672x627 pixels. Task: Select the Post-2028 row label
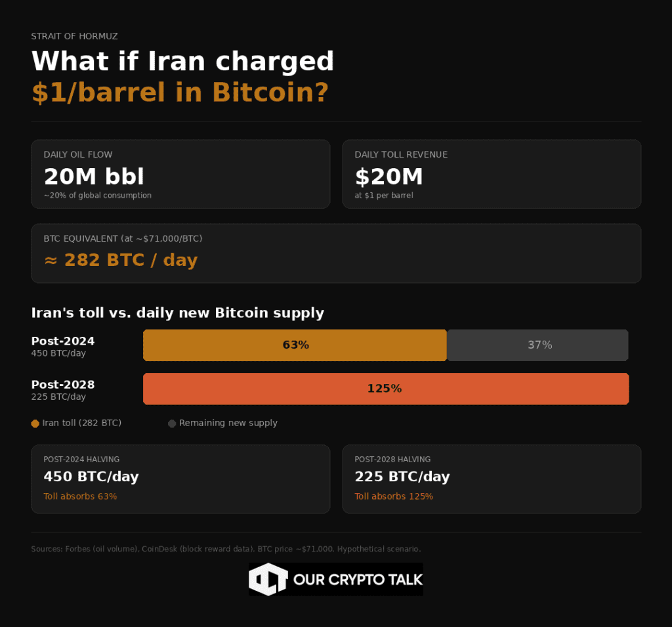[x=63, y=385]
